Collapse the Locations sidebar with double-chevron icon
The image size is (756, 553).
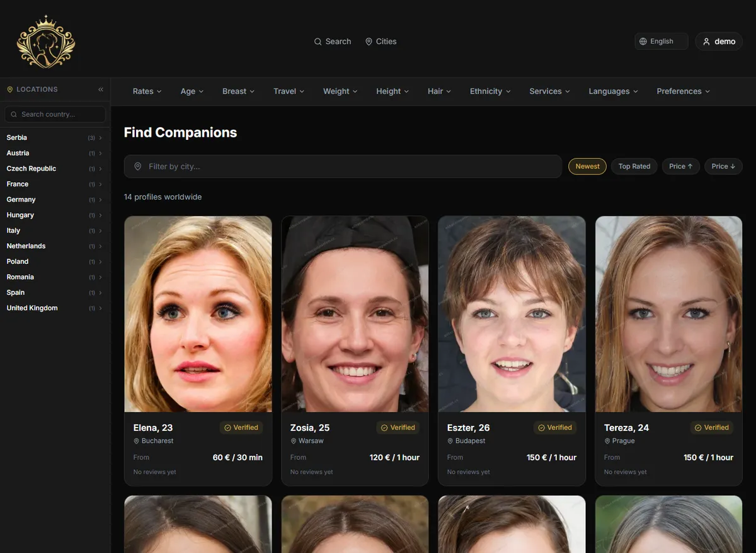(x=101, y=89)
